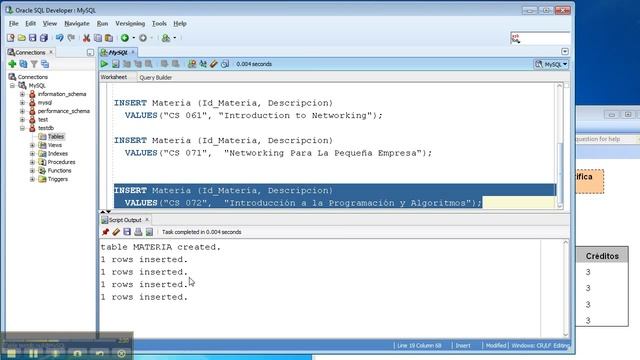Image resolution: width=640 pixels, height=360 pixels.
Task: Undo the last edit with the blue arrow
Action: click(60, 38)
